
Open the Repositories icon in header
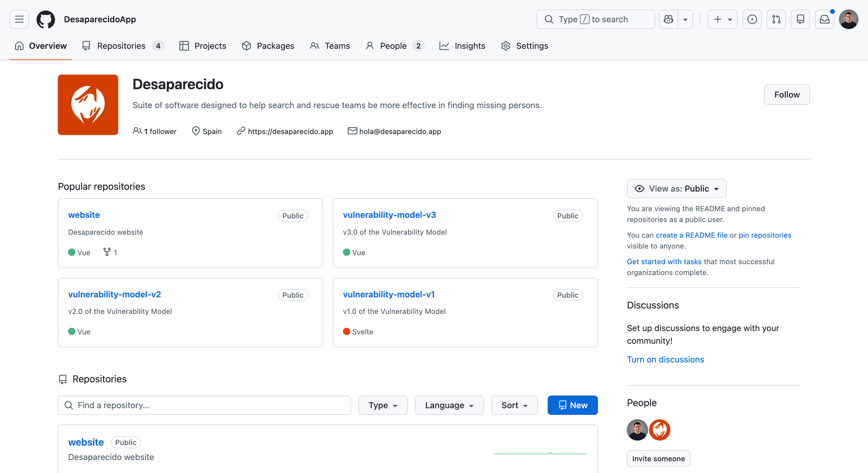(800, 19)
